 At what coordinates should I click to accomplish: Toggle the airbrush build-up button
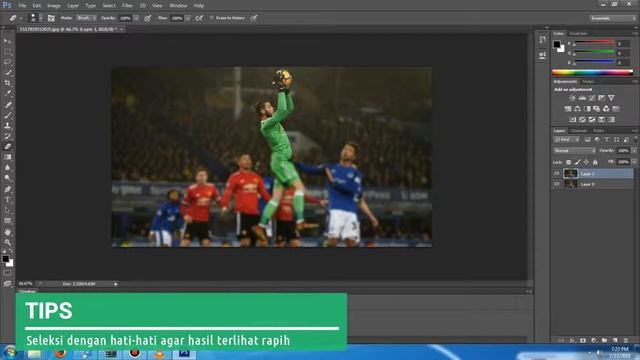tap(199, 18)
